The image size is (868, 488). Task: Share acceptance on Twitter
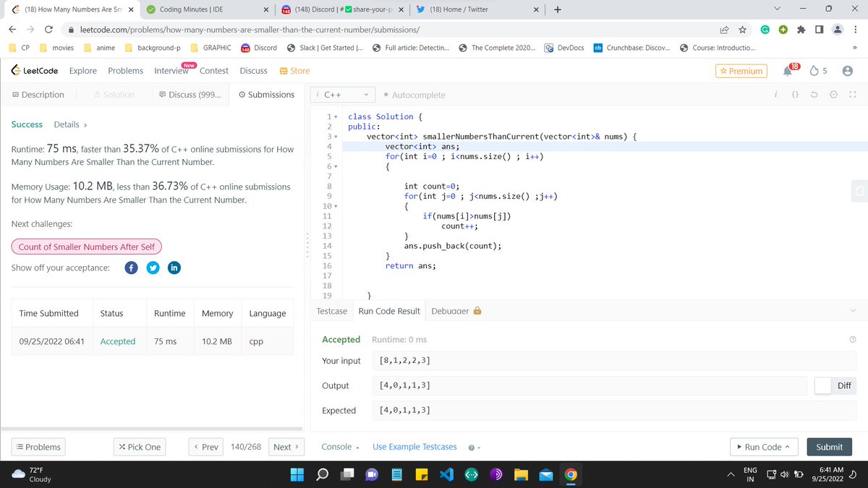(x=153, y=267)
